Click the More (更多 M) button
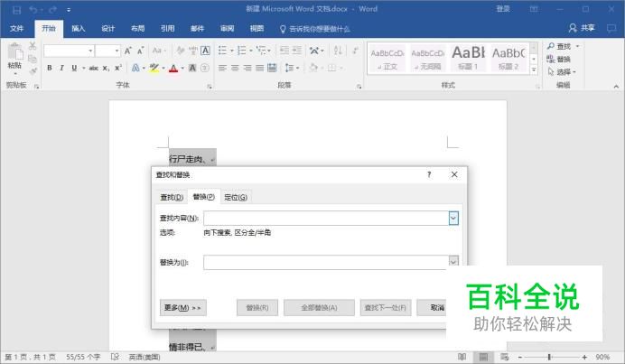Viewport: 625px width, 364px height. (x=183, y=307)
